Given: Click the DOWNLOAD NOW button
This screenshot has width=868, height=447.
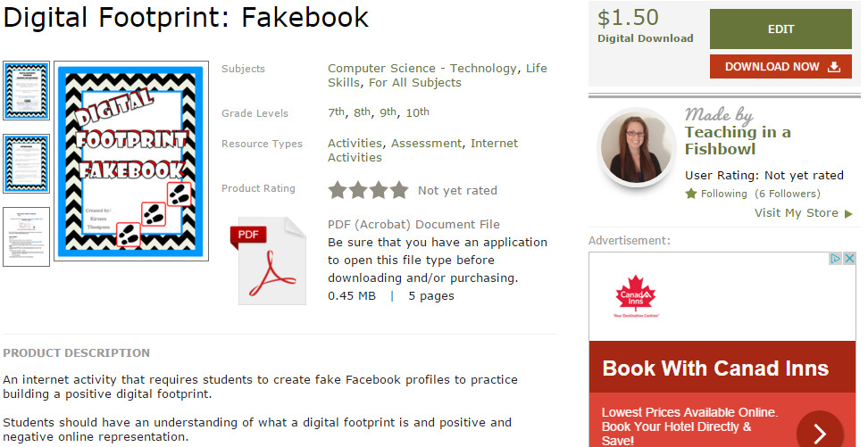Looking at the screenshot, I should [x=780, y=67].
